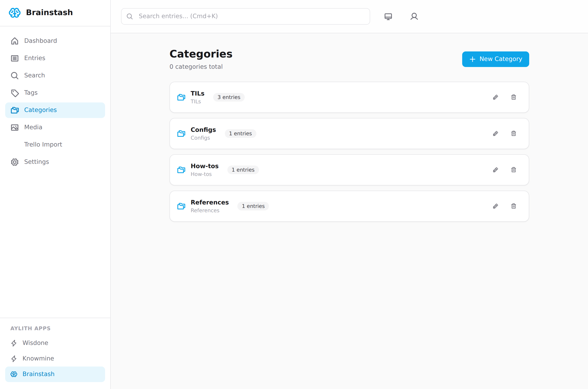588x389 pixels.
Task: Click the Categories folder icon in sidebar
Action: point(15,110)
